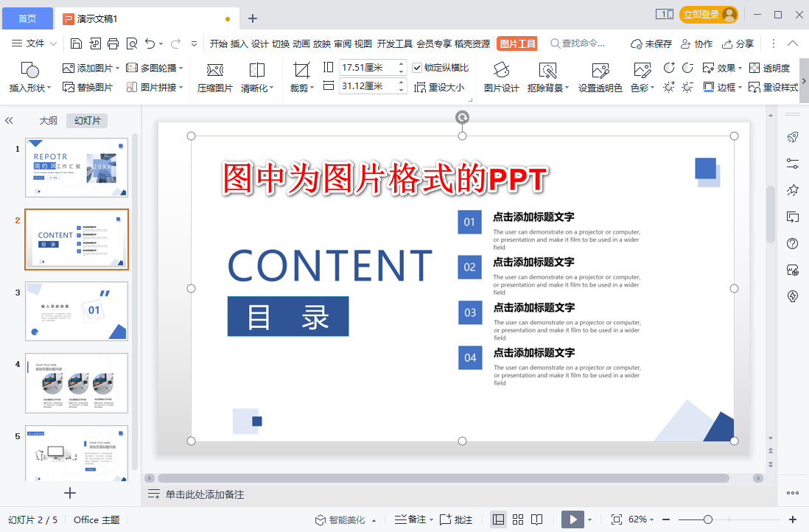
Task: Click the Compress Picture (压缩图片) icon
Action: pos(214,70)
